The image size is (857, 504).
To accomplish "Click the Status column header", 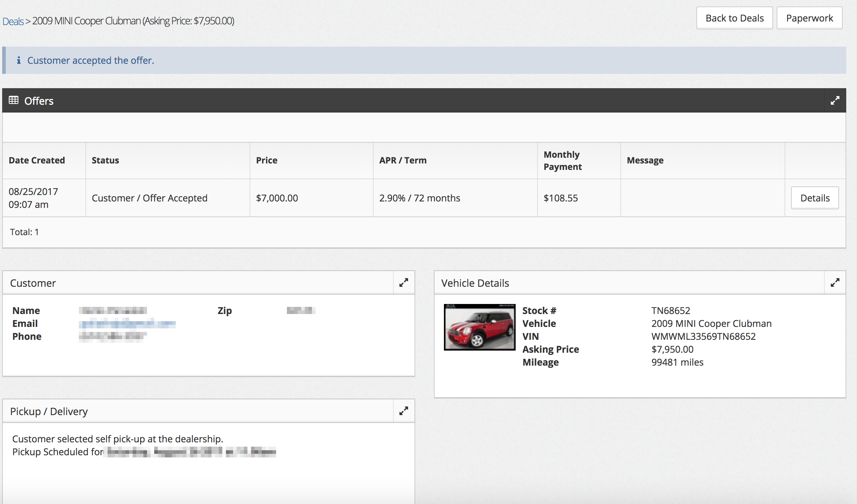I will (105, 160).
